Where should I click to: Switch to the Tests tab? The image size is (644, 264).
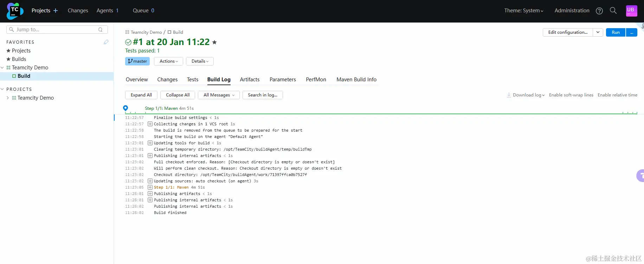pyautogui.click(x=193, y=80)
